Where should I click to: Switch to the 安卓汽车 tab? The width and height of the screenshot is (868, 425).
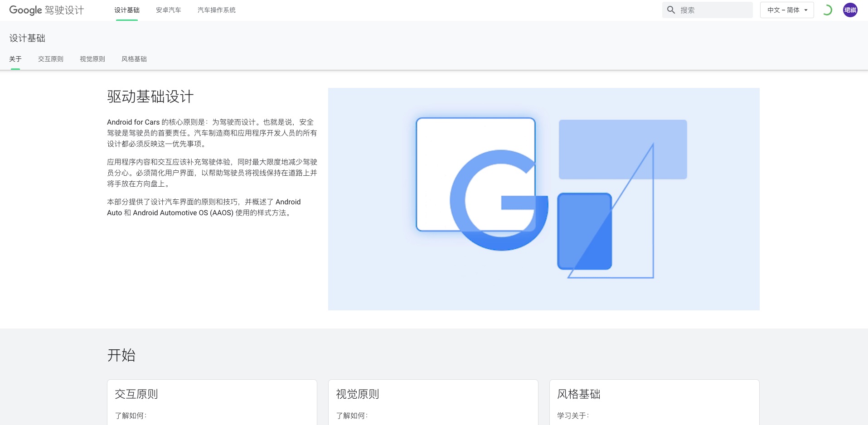tap(169, 10)
